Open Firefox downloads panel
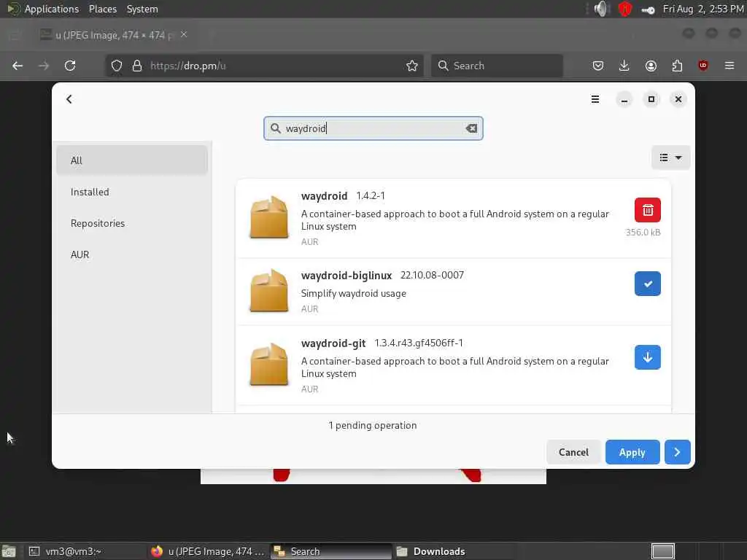747x560 pixels. tap(624, 66)
